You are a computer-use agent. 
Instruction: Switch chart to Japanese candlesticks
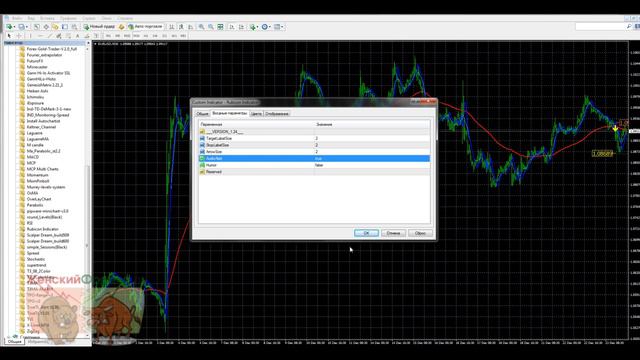[181, 27]
